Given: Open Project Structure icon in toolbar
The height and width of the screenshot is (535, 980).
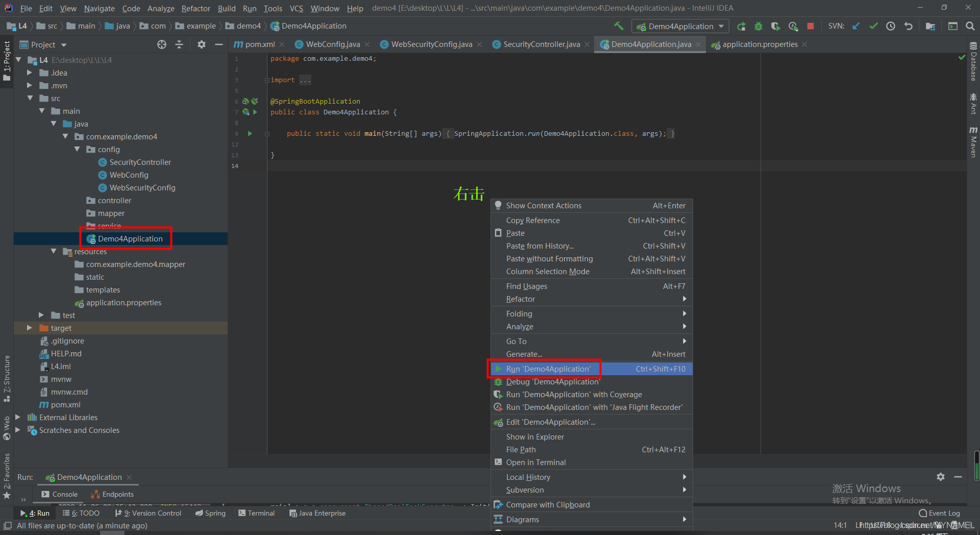Looking at the screenshot, I should coord(930,26).
